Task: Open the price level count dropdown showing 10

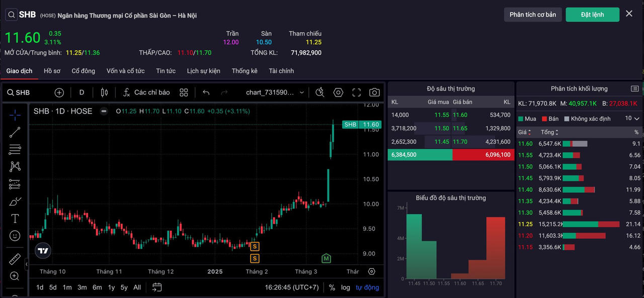Action: click(x=632, y=119)
